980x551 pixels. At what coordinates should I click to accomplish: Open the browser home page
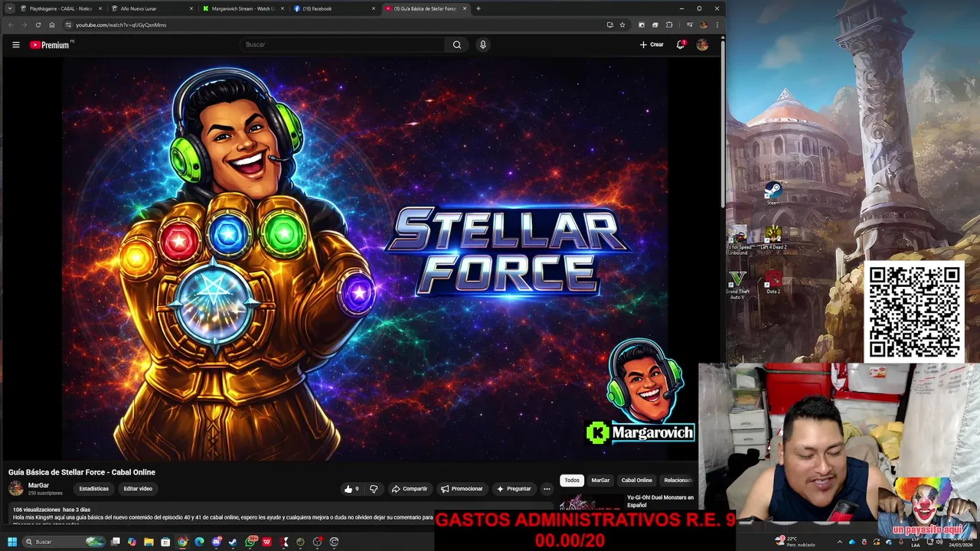click(52, 24)
